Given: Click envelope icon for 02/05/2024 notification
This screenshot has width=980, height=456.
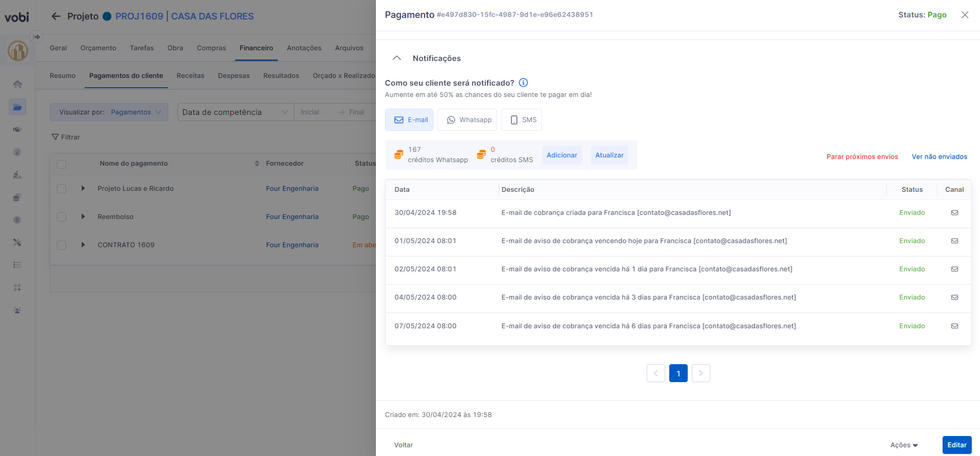Looking at the screenshot, I should click(x=954, y=269).
